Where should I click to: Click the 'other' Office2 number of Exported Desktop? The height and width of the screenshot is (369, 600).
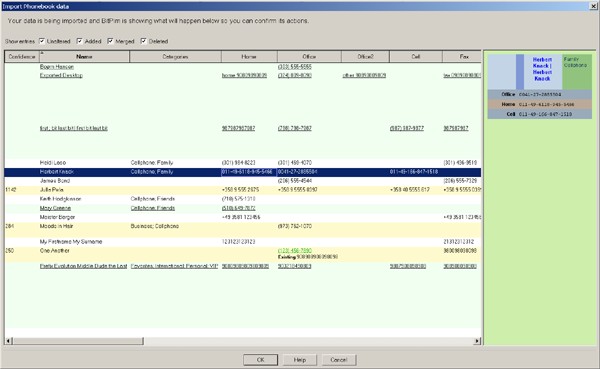click(364, 75)
